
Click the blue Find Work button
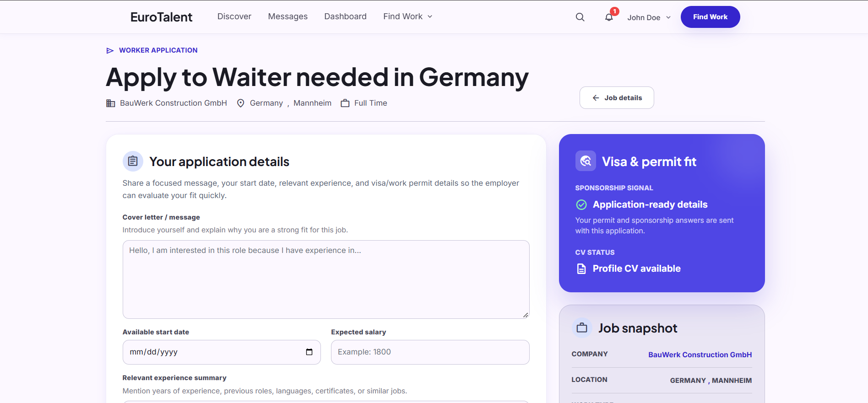point(710,17)
